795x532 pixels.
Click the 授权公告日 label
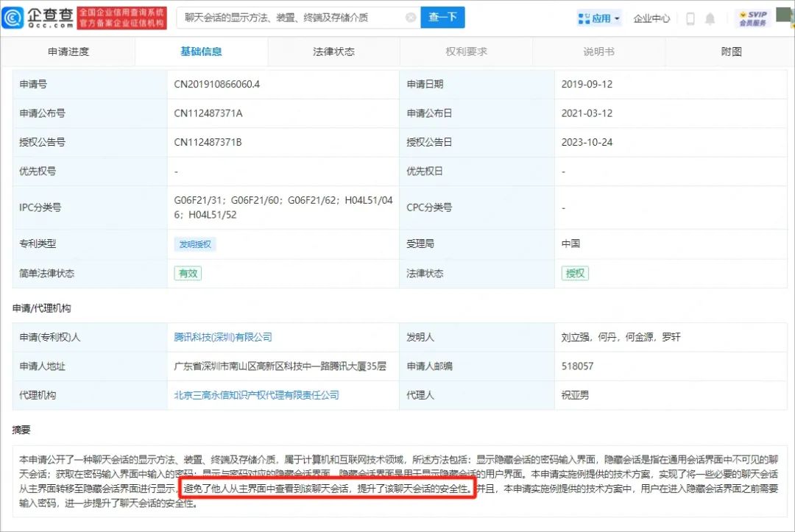point(429,142)
